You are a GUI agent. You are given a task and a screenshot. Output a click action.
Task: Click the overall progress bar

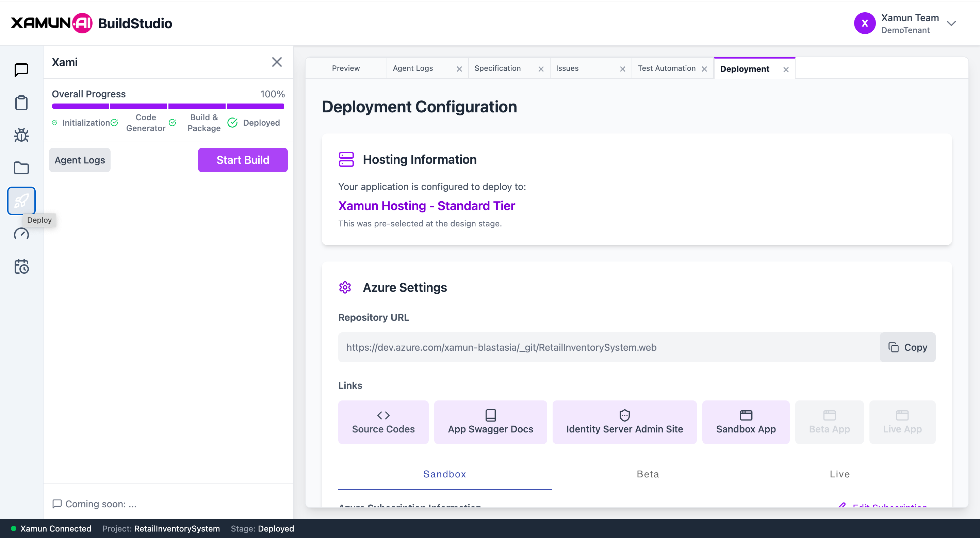tap(168, 106)
